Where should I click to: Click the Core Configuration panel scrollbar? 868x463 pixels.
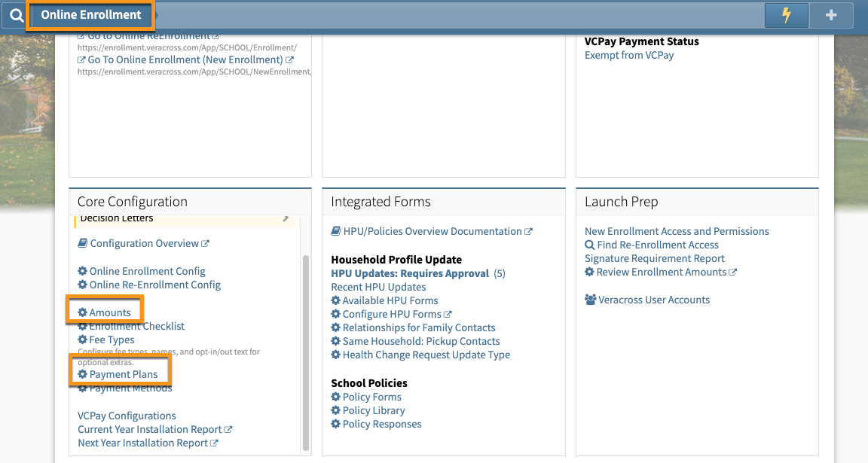pyautogui.click(x=306, y=353)
